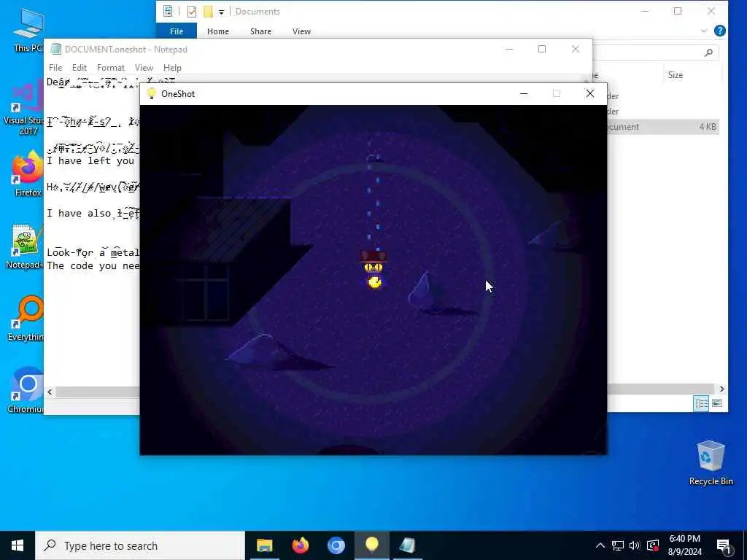
Task: Click new folder icon in Explorer title bar
Action: pos(208,12)
